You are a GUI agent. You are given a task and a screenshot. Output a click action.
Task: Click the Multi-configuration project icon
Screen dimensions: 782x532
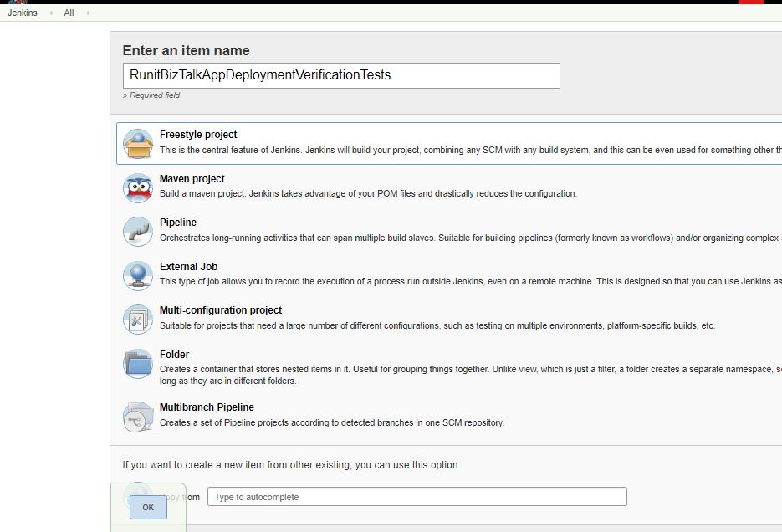tap(138, 320)
